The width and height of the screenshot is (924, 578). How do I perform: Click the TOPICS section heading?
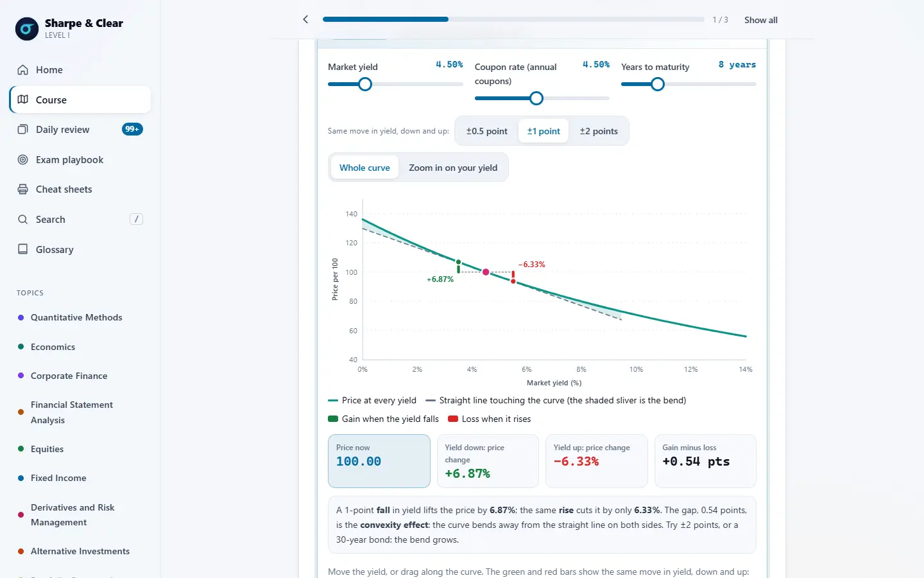coord(30,293)
